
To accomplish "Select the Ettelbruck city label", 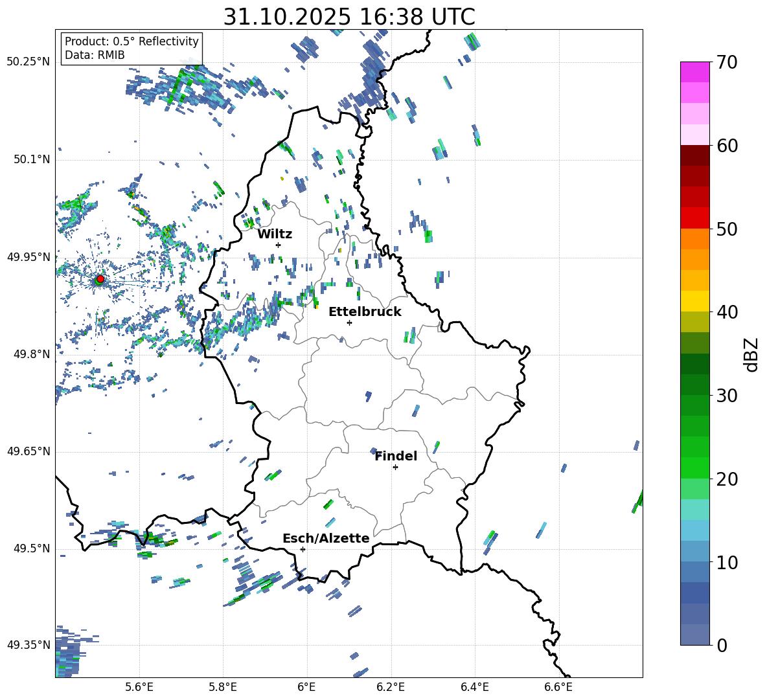I will click(x=365, y=311).
